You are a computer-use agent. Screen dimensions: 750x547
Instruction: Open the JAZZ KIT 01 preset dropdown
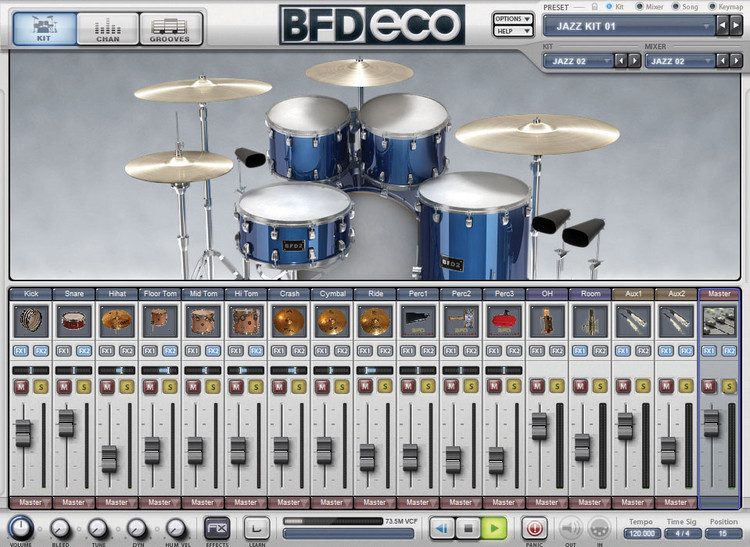pos(629,26)
